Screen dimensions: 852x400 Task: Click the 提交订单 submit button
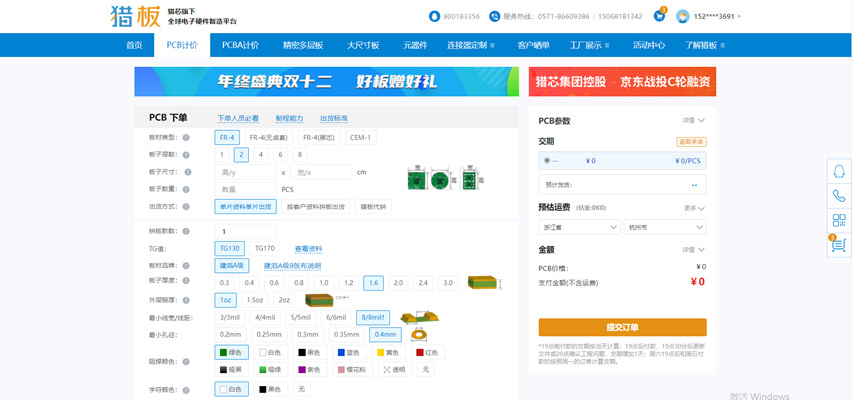(622, 327)
